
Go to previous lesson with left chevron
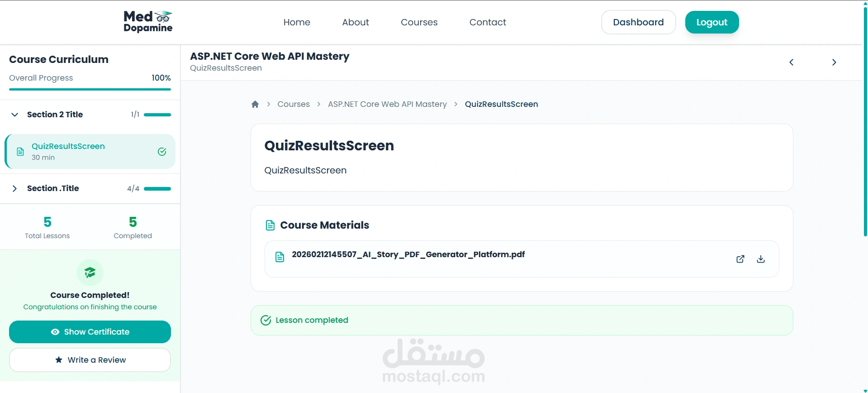click(x=791, y=62)
